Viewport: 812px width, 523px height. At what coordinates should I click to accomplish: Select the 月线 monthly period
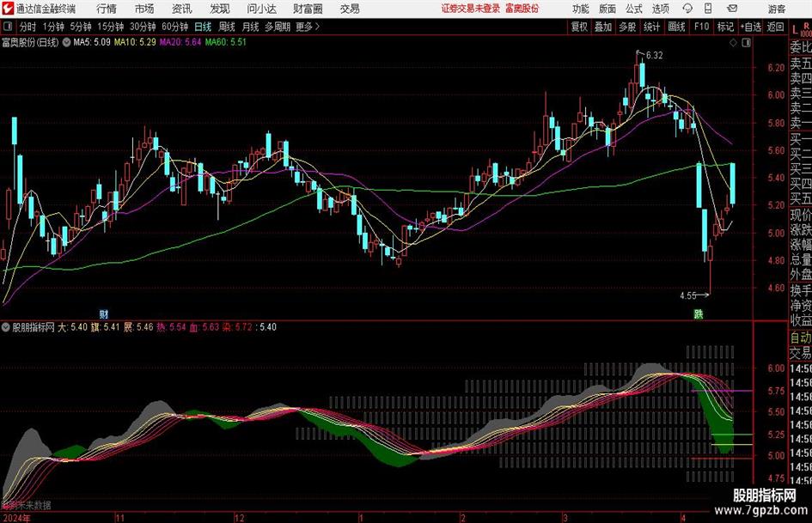point(250,27)
